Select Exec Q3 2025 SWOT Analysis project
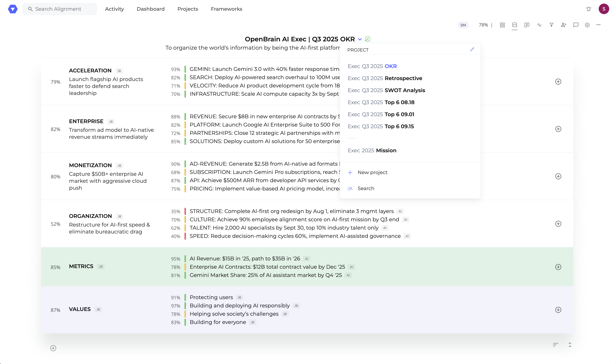Screen dimensions: 616x364 pyautogui.click(x=386, y=90)
